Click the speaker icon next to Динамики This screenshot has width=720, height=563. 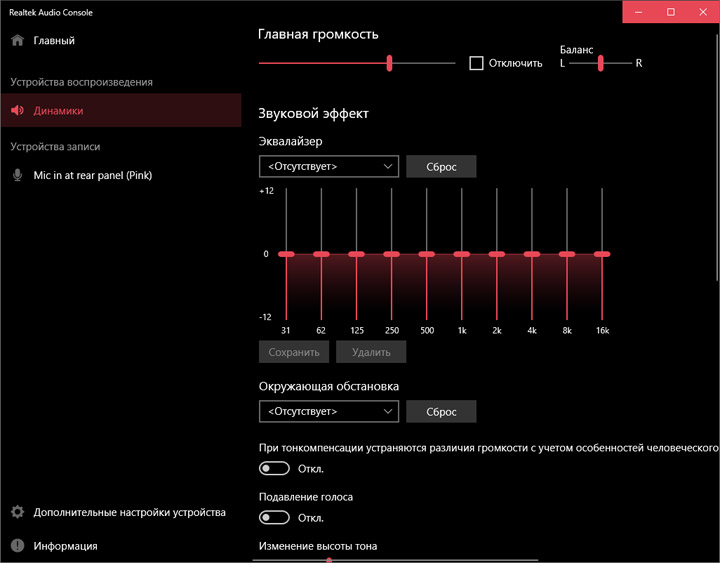point(17,110)
